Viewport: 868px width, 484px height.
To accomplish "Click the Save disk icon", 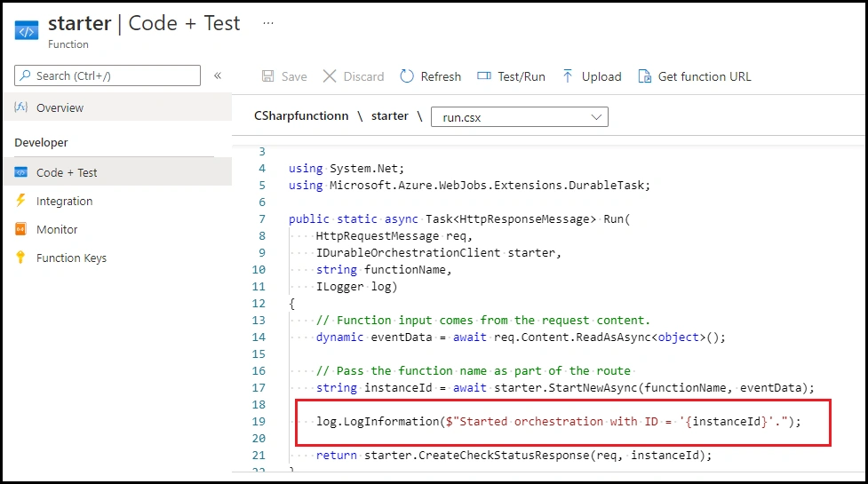I will [x=268, y=75].
